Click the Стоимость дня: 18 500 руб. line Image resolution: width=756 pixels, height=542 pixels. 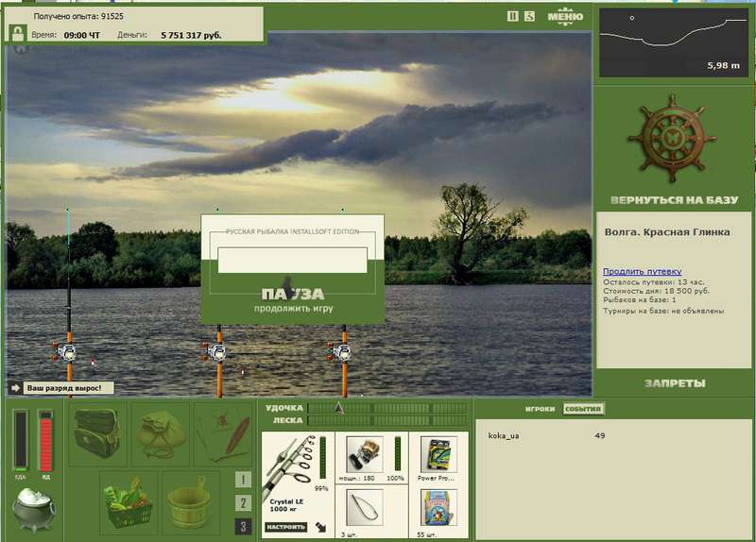[x=656, y=291]
